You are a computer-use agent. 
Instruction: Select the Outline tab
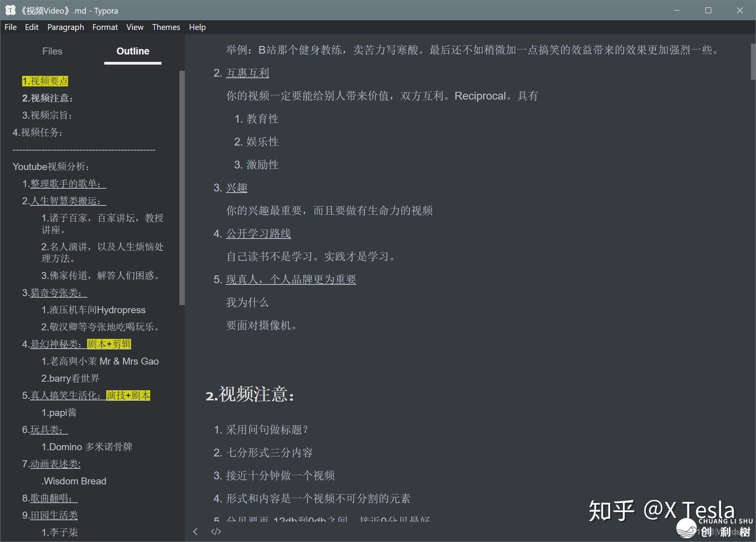[x=133, y=51]
